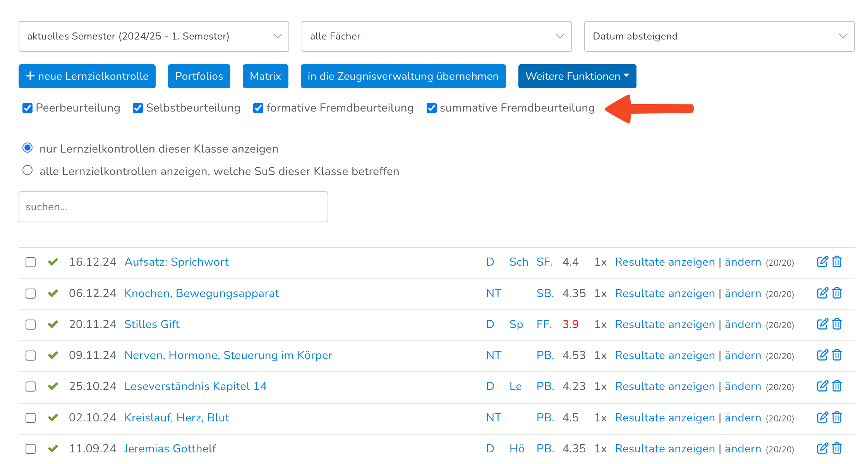Click edit icon for Nerven, Hormone row
This screenshot has width=868, height=464.
coord(822,355)
